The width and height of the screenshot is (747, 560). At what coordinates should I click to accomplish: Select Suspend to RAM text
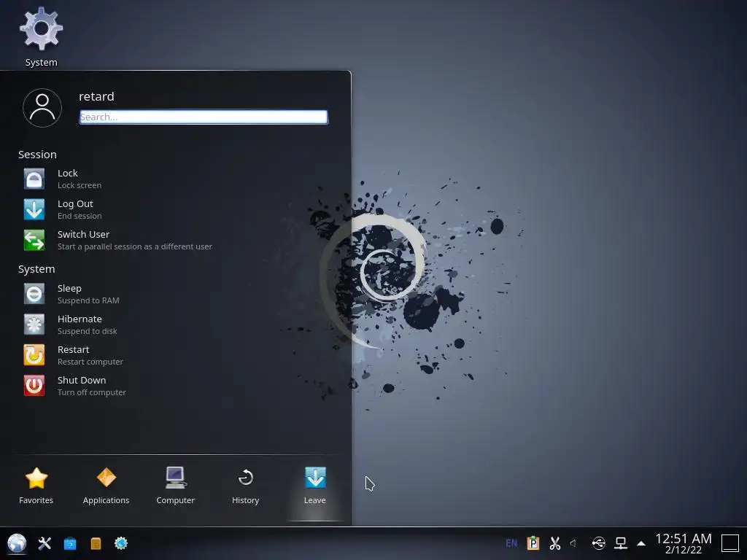[88, 300]
